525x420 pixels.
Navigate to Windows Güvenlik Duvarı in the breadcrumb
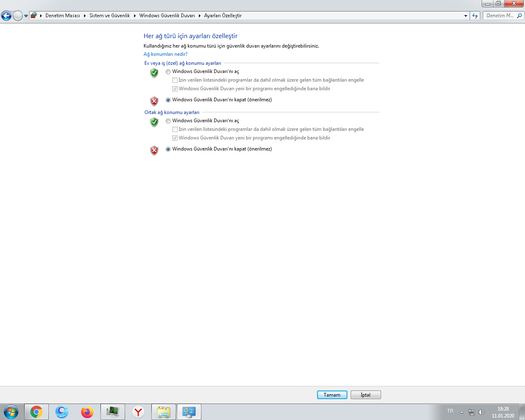(167, 16)
